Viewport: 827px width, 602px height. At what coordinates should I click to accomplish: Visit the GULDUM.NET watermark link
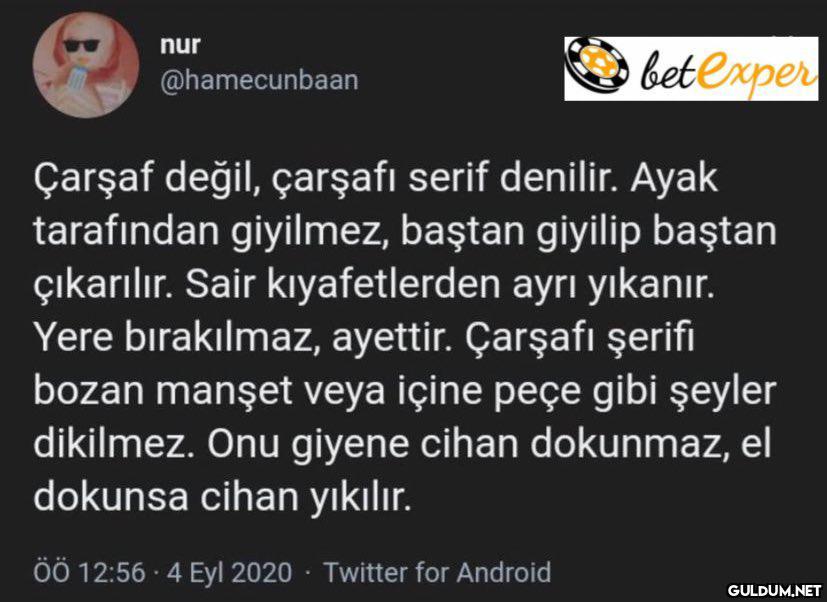[773, 590]
